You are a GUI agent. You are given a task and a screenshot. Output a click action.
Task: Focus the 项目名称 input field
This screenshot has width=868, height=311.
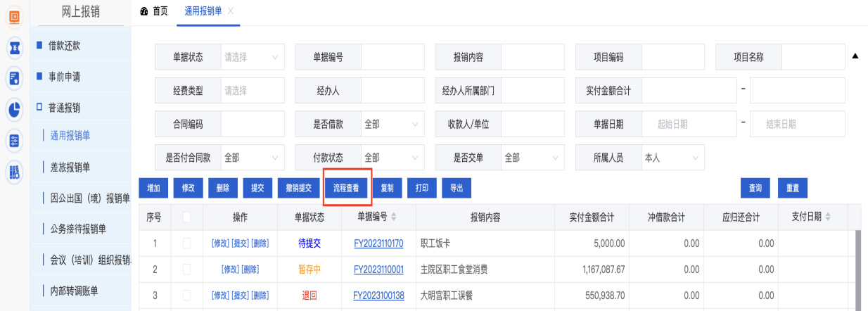[813, 57]
